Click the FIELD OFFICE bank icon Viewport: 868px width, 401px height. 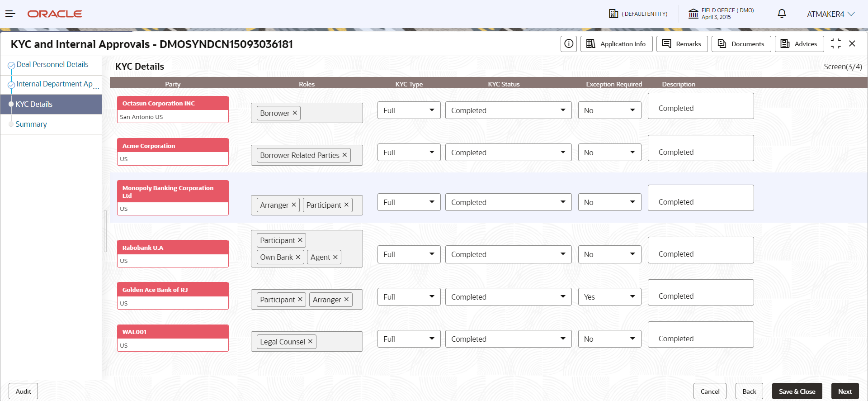click(693, 14)
